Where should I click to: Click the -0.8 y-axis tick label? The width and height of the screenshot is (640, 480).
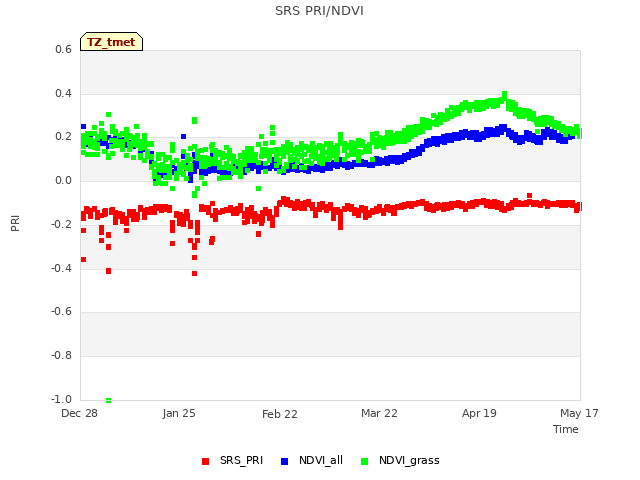pyautogui.click(x=61, y=356)
